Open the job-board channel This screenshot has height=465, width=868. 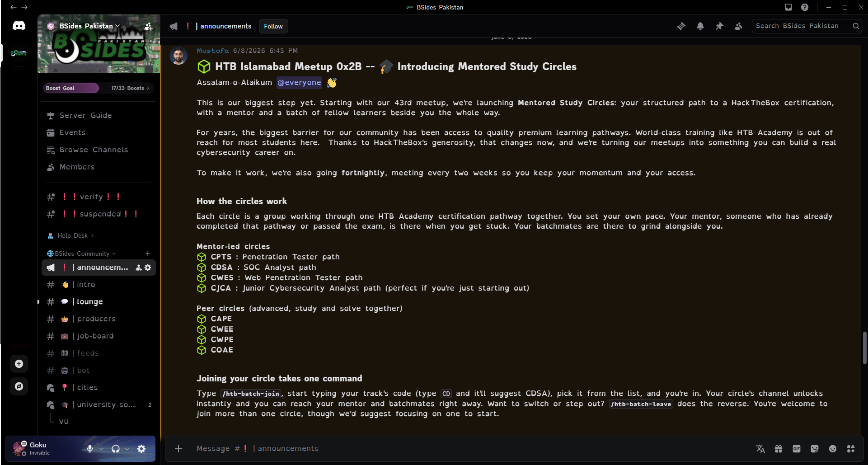[99, 336]
